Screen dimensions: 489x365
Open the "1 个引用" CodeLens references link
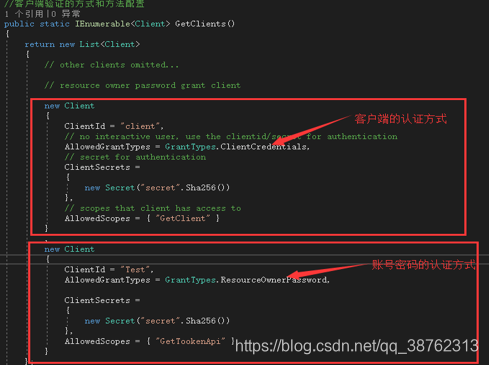coord(24,14)
